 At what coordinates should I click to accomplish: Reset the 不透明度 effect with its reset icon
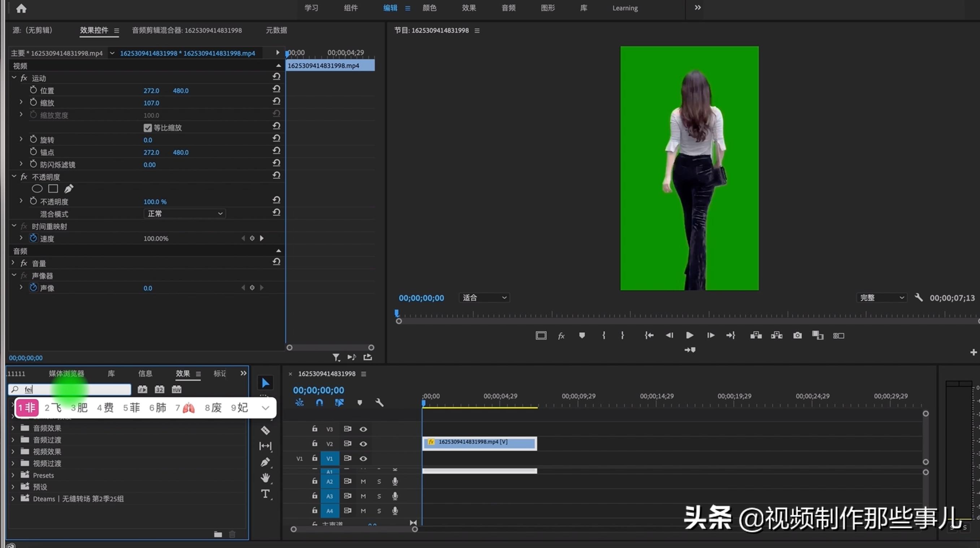[x=277, y=175]
